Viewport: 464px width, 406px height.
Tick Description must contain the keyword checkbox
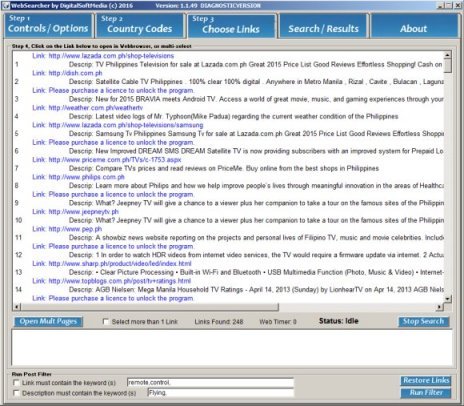click(16, 393)
